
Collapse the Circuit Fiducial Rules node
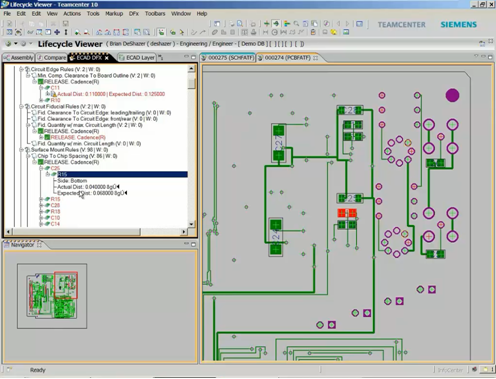coord(21,106)
